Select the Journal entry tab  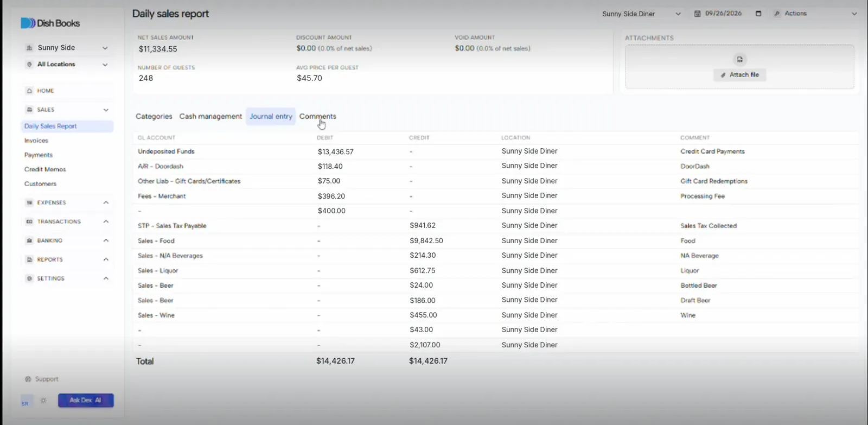point(271,116)
